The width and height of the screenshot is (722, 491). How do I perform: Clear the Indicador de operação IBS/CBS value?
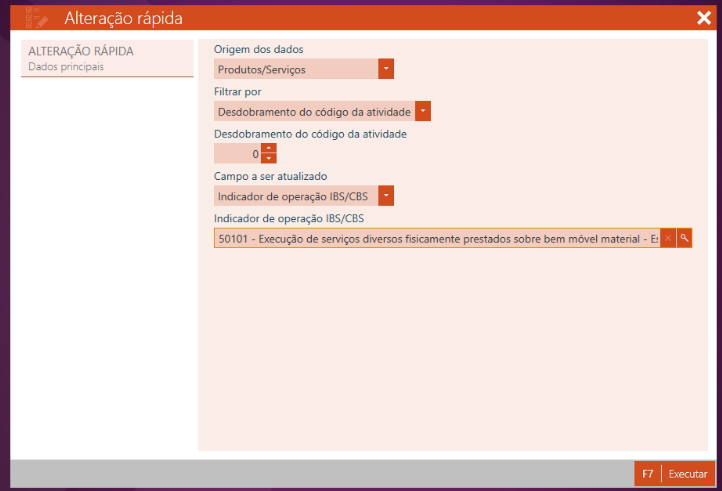pos(668,238)
